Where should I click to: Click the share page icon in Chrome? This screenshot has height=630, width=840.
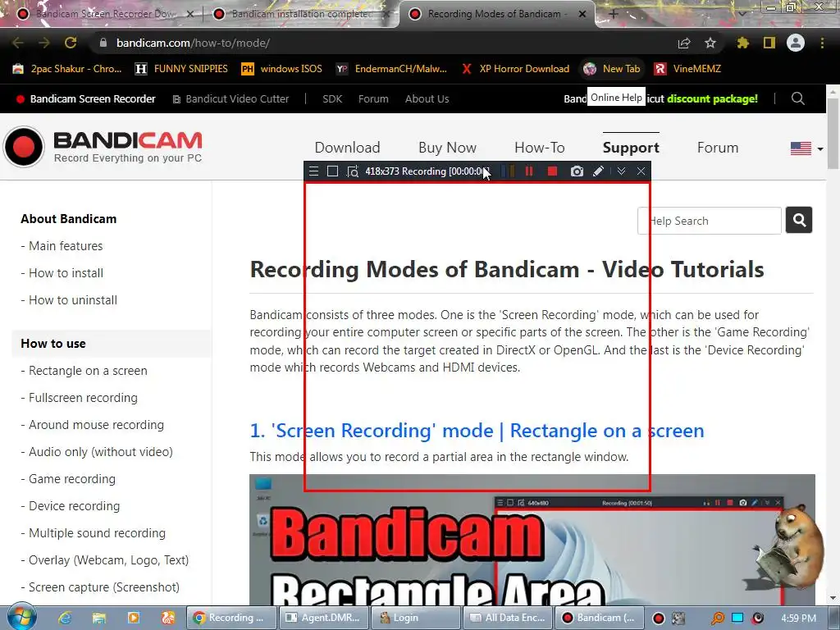click(684, 43)
